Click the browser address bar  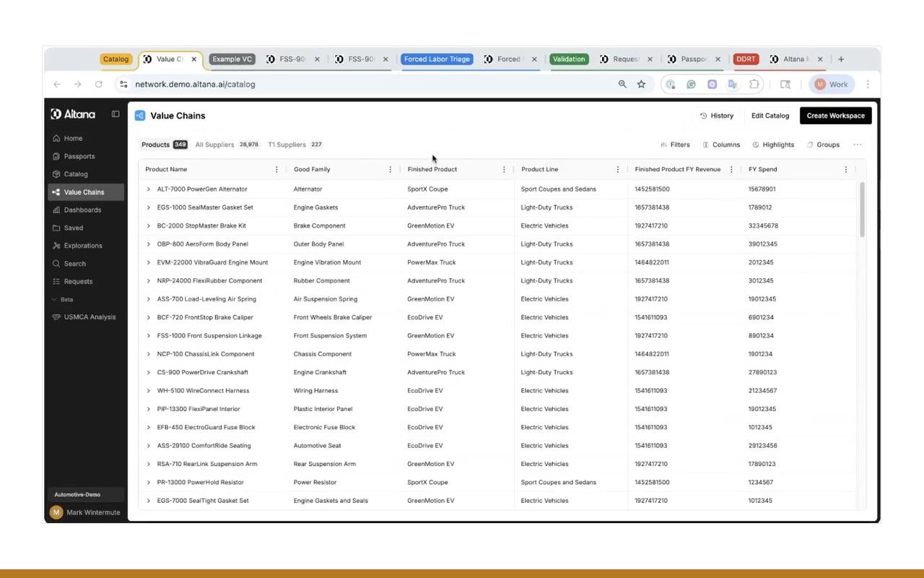pyautogui.click(x=368, y=85)
